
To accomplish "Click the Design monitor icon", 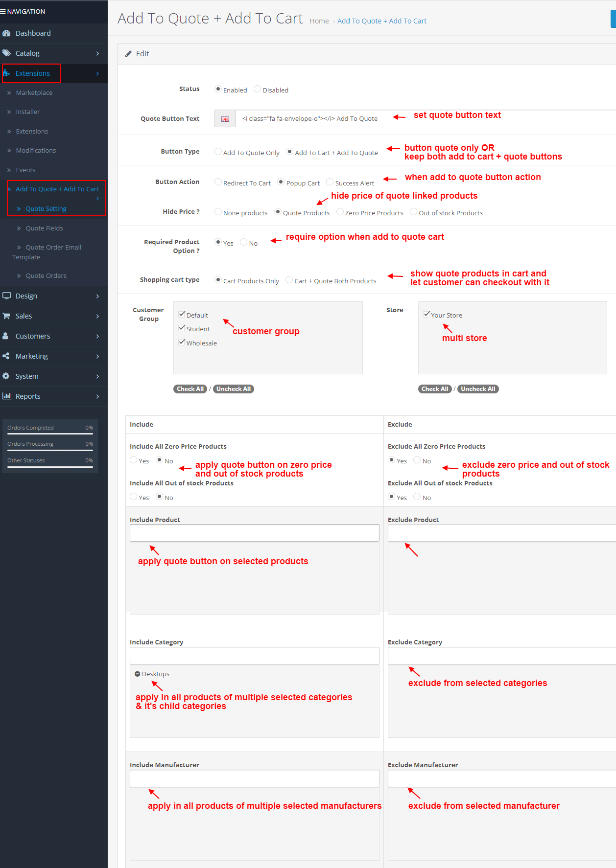I will coord(6,296).
